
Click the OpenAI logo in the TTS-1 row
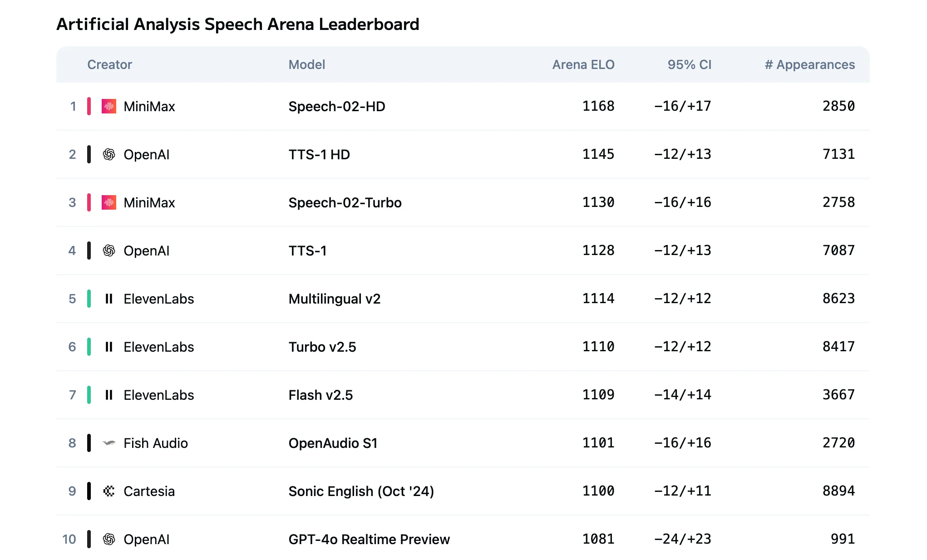(x=108, y=251)
